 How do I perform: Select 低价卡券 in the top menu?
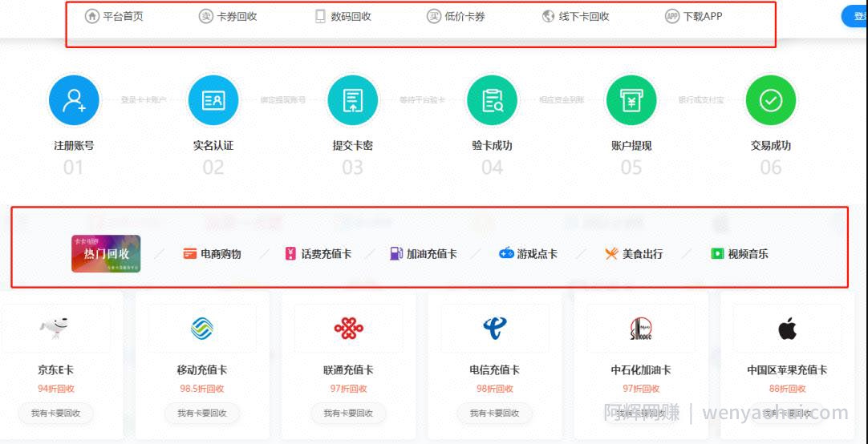point(465,17)
